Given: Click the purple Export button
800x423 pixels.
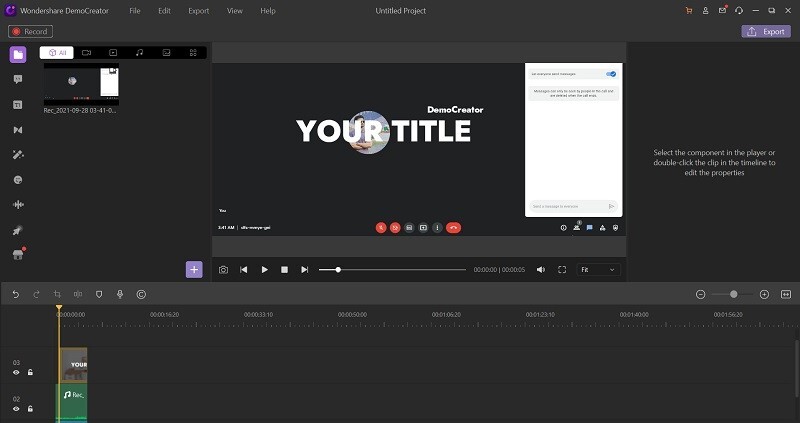Looking at the screenshot, I should (x=766, y=32).
